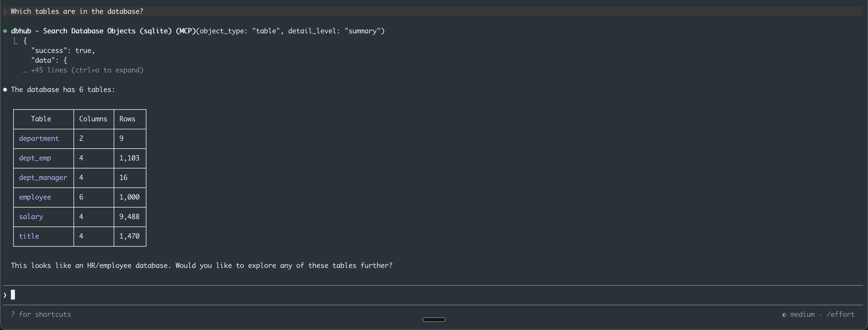
Task: Open the salary table link
Action: click(31, 217)
